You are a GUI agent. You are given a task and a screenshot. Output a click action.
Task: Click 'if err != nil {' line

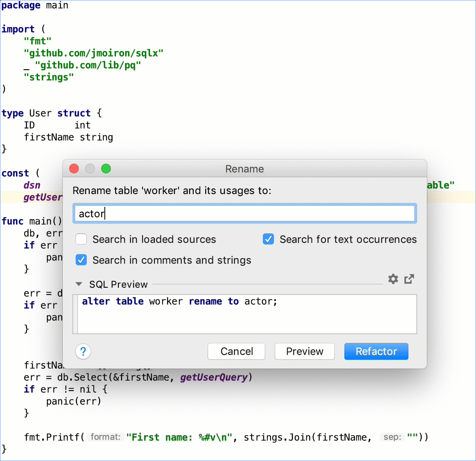[x=66, y=389]
